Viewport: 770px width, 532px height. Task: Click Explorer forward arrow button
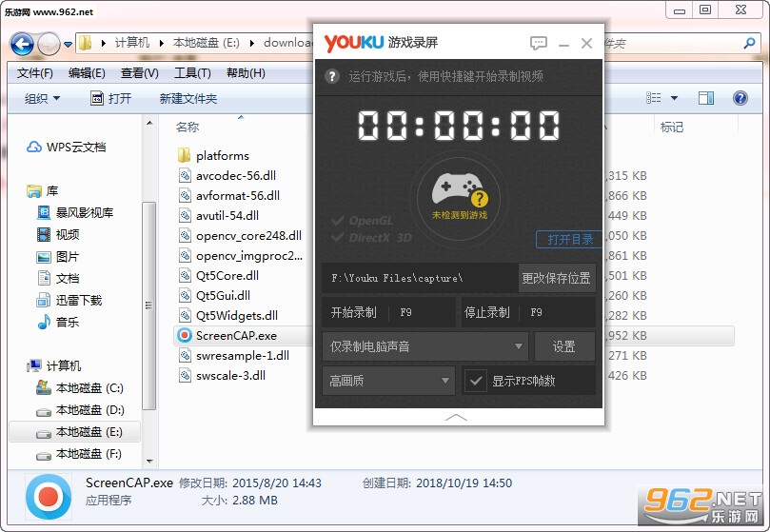(x=49, y=44)
